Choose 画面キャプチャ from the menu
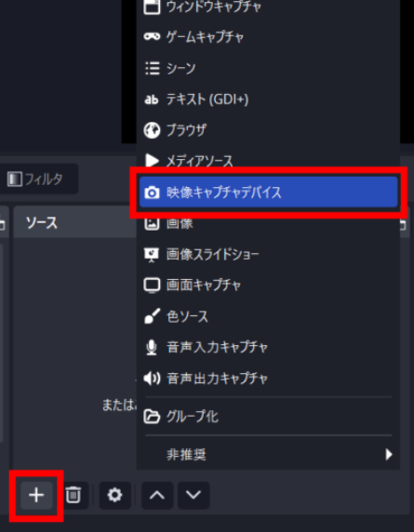 tap(269, 285)
